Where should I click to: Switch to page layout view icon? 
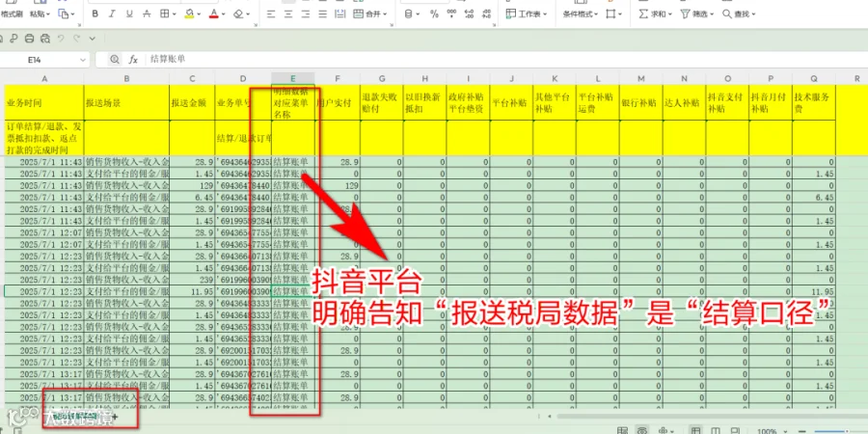point(714,431)
